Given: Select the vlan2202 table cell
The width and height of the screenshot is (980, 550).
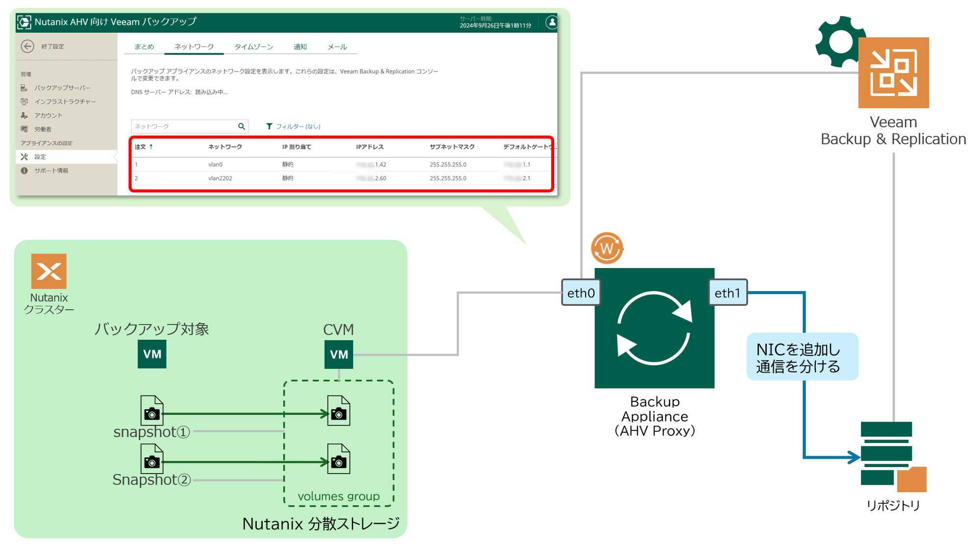Looking at the screenshot, I should 220,178.
